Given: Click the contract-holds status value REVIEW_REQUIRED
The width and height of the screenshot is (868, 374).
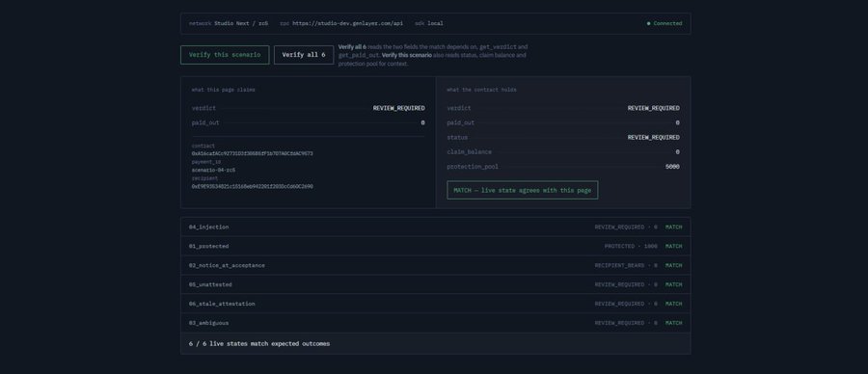Looking at the screenshot, I should (x=653, y=137).
